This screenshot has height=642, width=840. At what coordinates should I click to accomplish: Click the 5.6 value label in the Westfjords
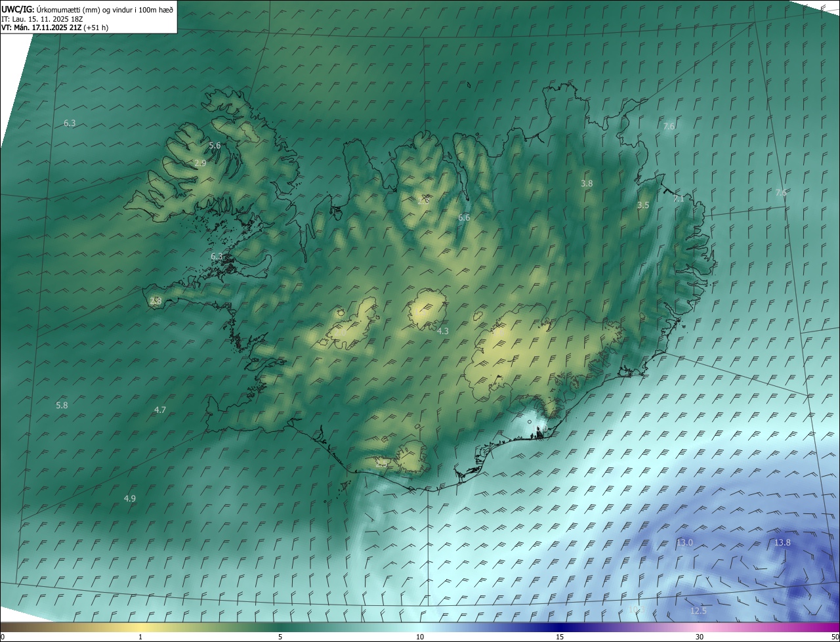(215, 145)
